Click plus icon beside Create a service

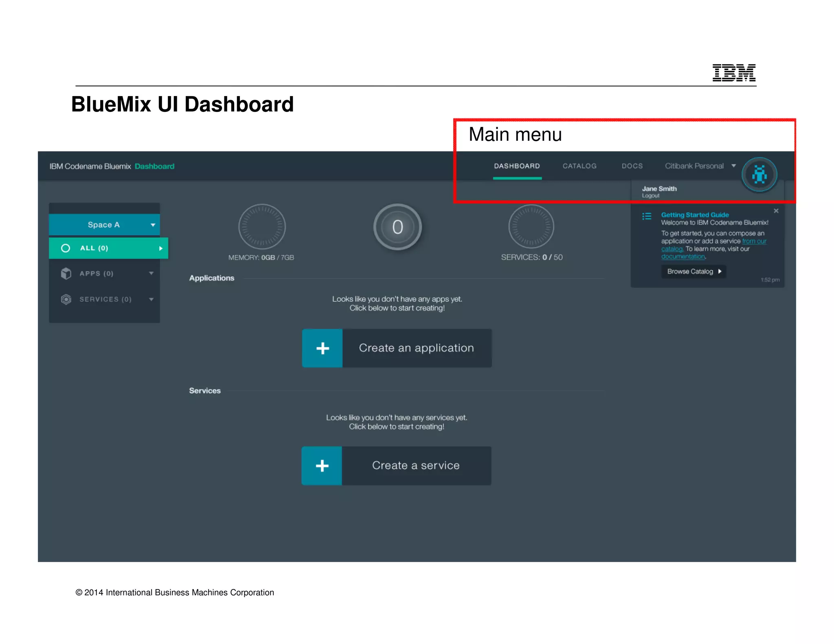coord(322,466)
